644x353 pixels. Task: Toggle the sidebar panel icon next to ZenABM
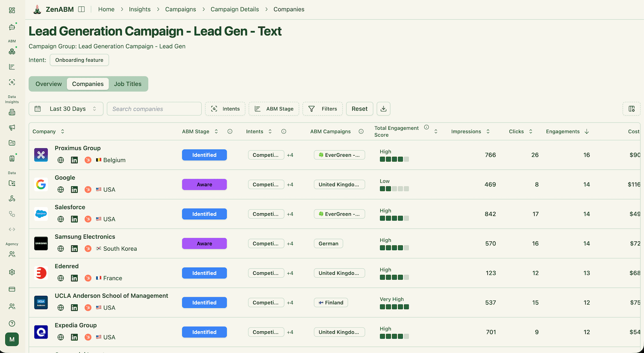81,9
